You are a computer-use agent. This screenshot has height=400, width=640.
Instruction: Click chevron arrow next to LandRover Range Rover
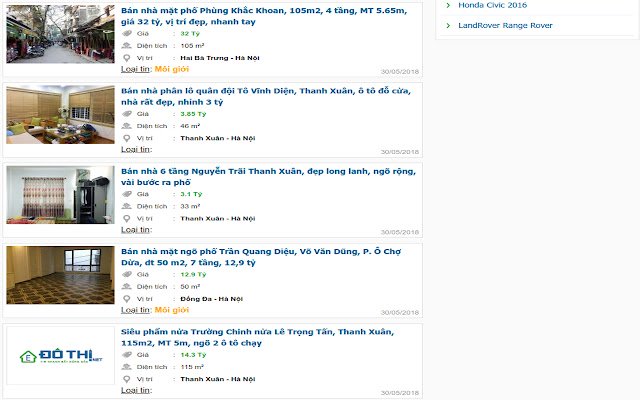tap(448, 25)
